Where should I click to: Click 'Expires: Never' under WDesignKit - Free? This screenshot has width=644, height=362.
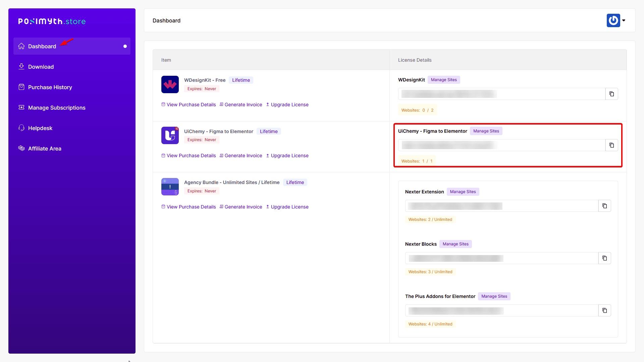[202, 89]
